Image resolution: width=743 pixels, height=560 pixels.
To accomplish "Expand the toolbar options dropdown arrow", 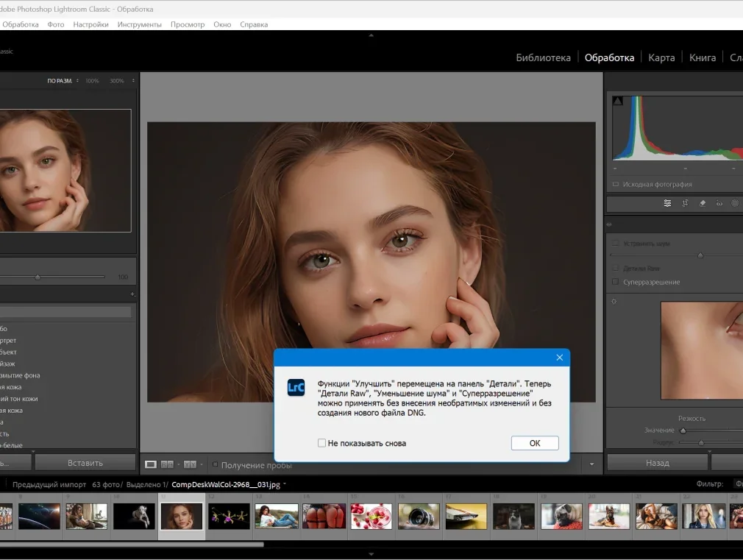I will tap(591, 464).
